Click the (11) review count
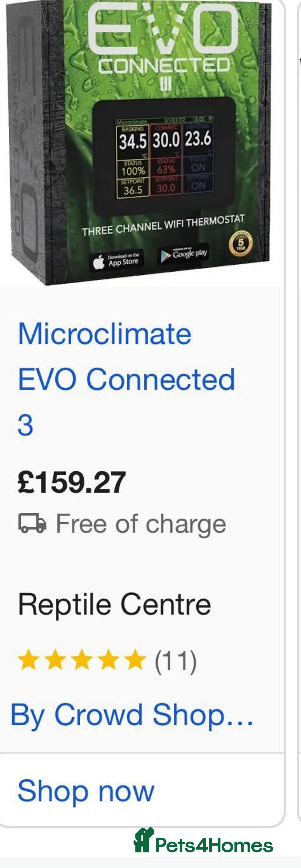The width and height of the screenshot is (301, 868). pyautogui.click(x=176, y=661)
